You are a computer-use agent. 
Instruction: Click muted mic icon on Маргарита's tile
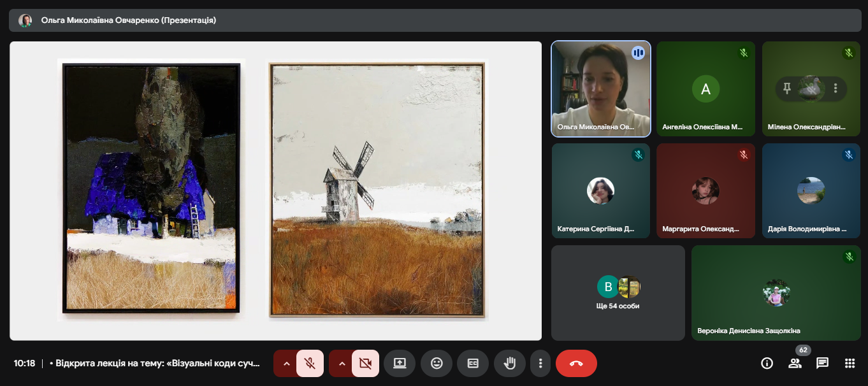coord(743,155)
